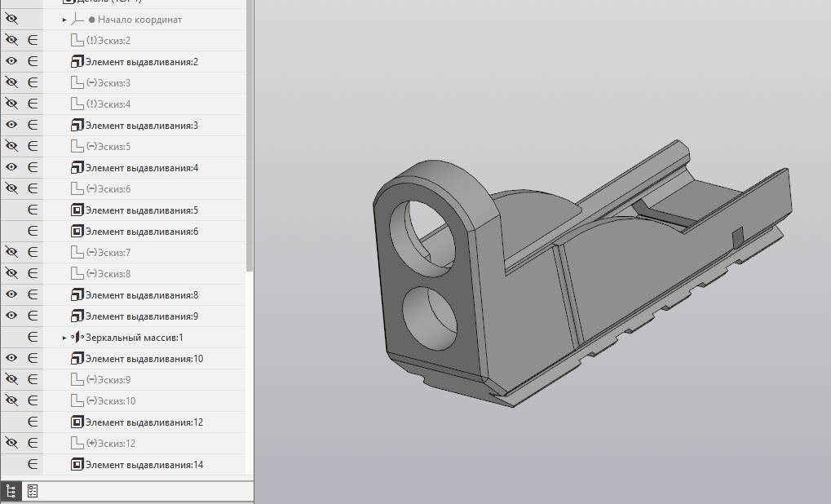Select the Зеркальный массив:1 label

[134, 338]
